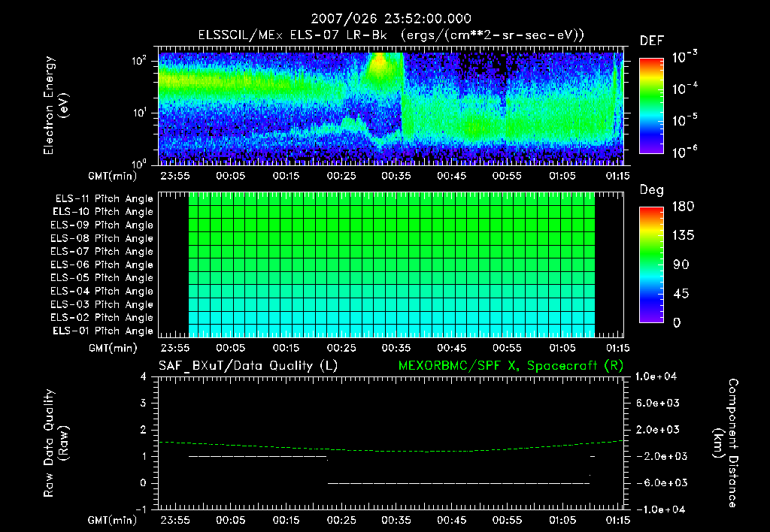Click the Electron Energy (eV) axis title
Screen dimensions: 770x532
pos(56,105)
